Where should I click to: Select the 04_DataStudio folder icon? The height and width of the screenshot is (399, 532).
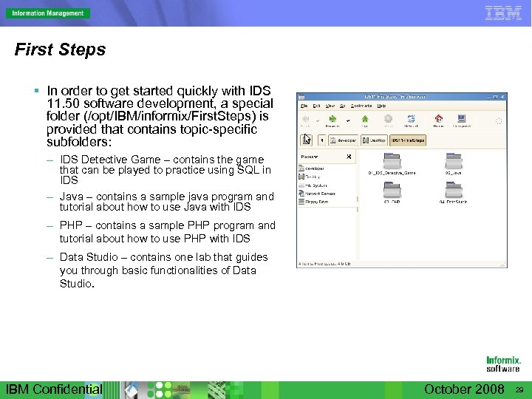pos(454,190)
